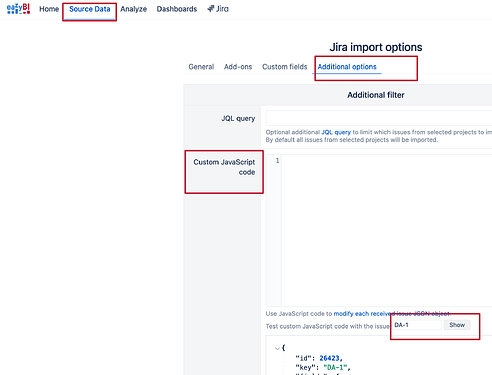Viewport: 492px width, 375px height.
Task: Click the Show button
Action: [457, 325]
